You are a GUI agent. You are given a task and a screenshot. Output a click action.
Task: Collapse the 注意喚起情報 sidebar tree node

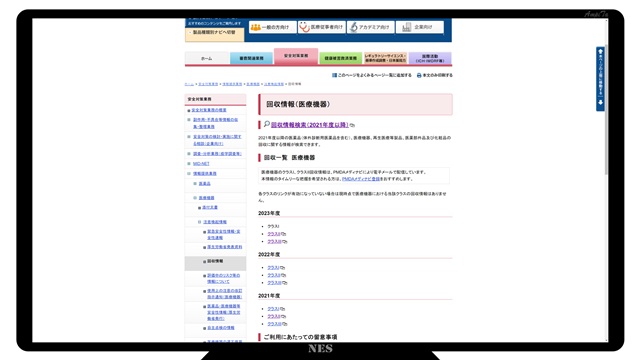point(200,222)
